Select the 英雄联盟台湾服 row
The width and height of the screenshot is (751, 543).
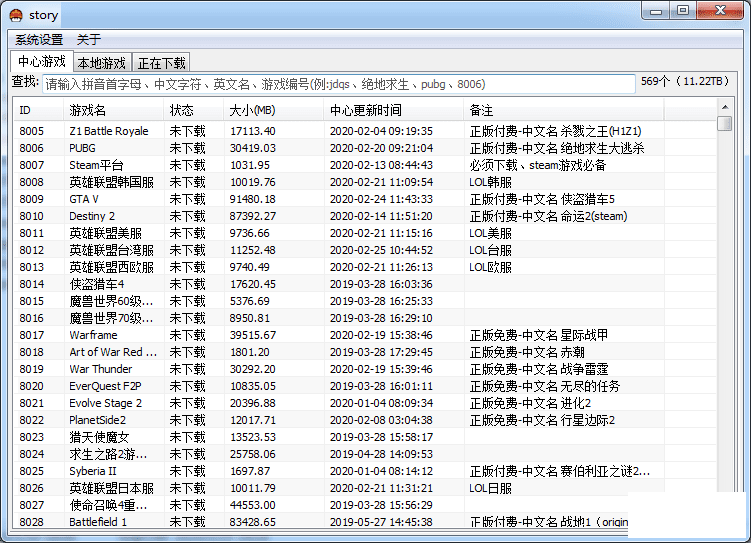(364, 250)
